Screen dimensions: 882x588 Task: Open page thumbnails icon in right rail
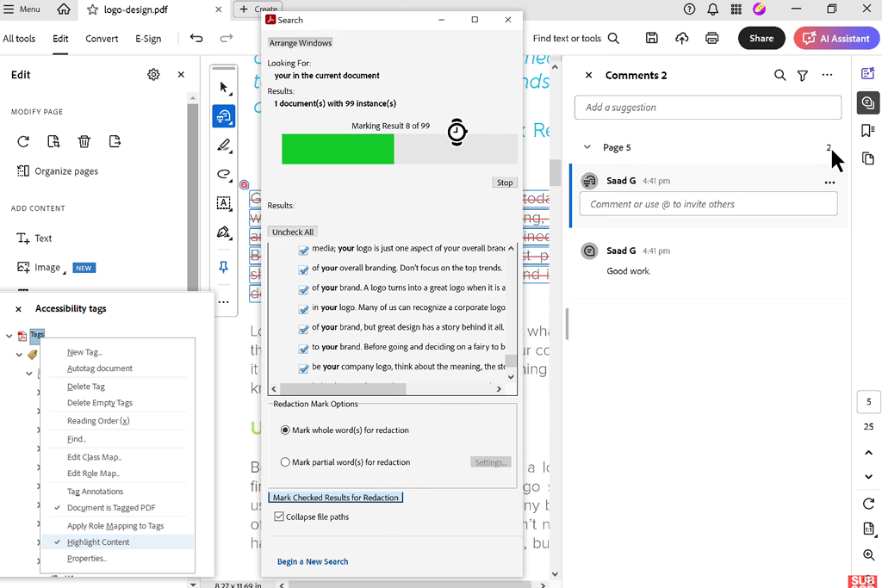coord(868,159)
